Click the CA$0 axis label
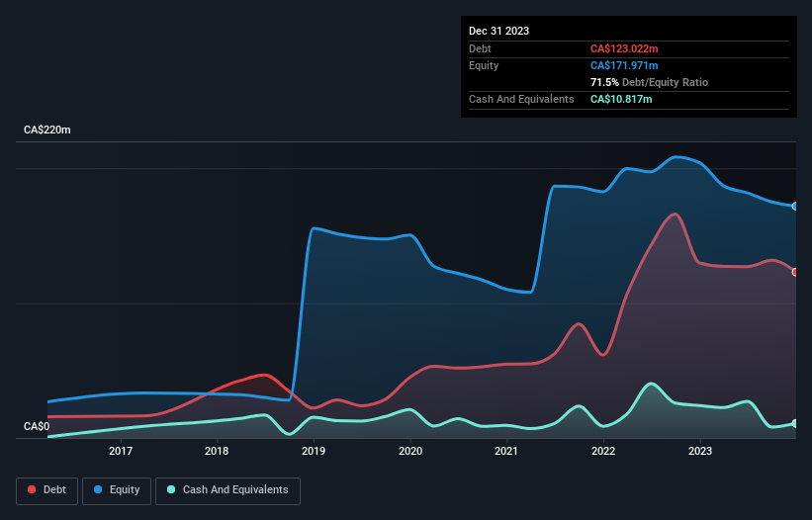Image resolution: width=812 pixels, height=520 pixels. [37, 426]
